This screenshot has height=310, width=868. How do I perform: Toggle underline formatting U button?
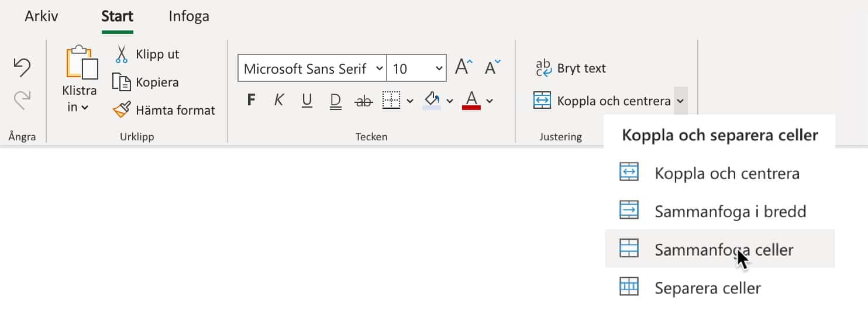click(x=307, y=101)
